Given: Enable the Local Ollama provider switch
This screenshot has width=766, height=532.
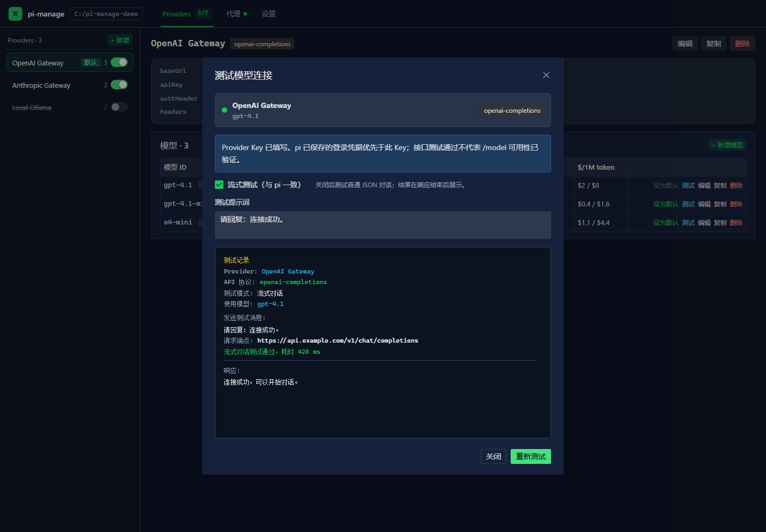Looking at the screenshot, I should (119, 107).
